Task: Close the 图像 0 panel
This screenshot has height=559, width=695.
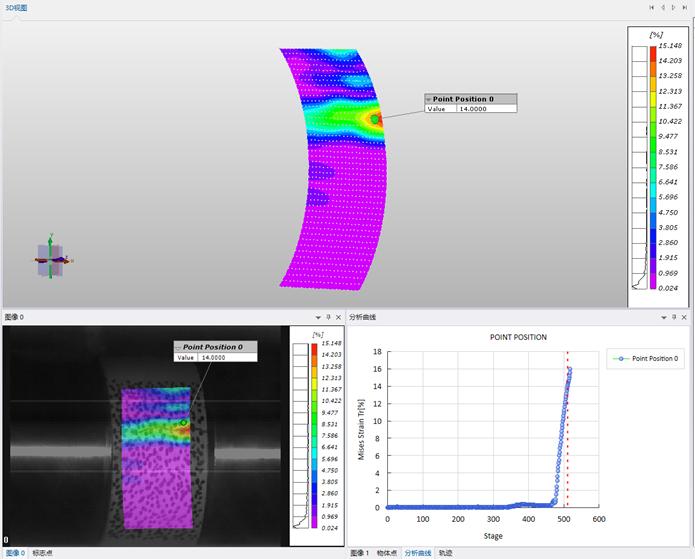Action: [x=338, y=317]
